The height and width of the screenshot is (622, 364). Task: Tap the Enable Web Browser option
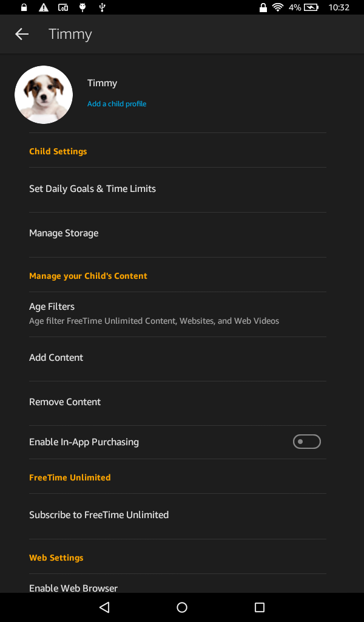[73, 587]
